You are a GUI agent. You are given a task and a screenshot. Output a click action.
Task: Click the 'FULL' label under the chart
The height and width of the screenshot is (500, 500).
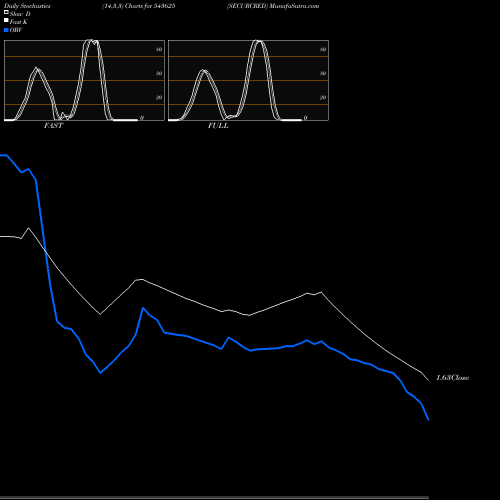click(218, 126)
